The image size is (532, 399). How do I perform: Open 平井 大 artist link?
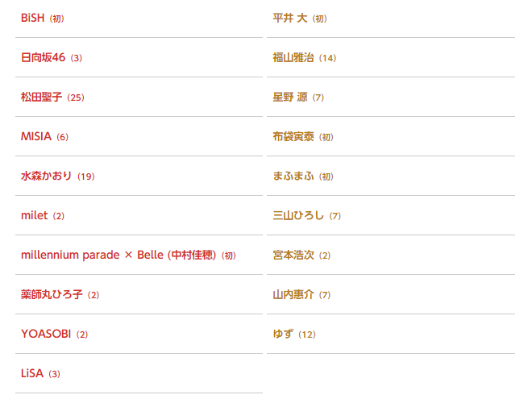coord(290,18)
